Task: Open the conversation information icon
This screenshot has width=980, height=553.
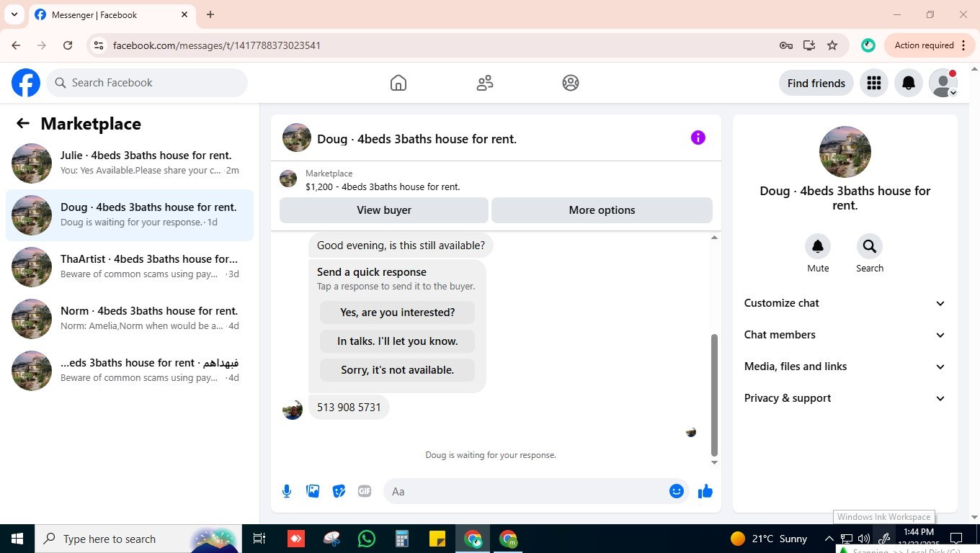Action: pyautogui.click(x=698, y=138)
